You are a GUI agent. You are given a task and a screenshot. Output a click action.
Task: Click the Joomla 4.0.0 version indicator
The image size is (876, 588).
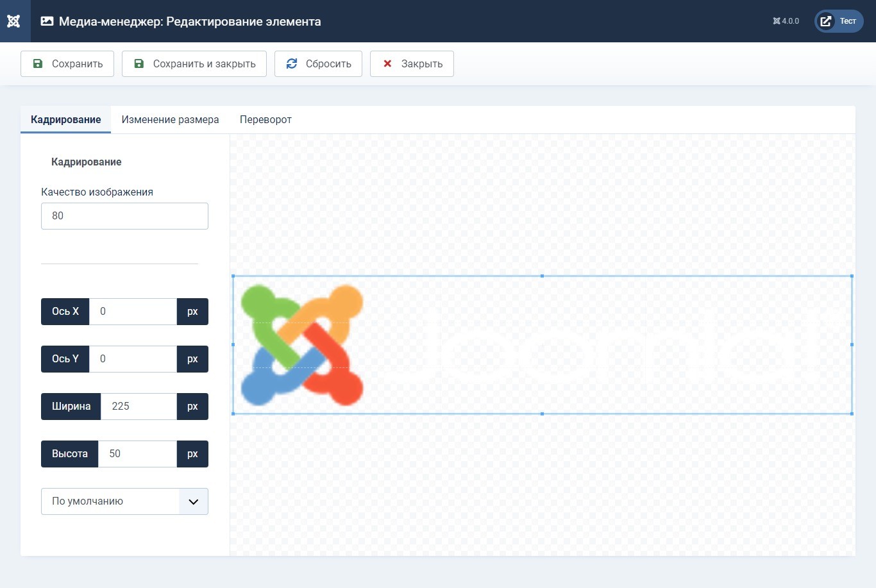(x=786, y=21)
